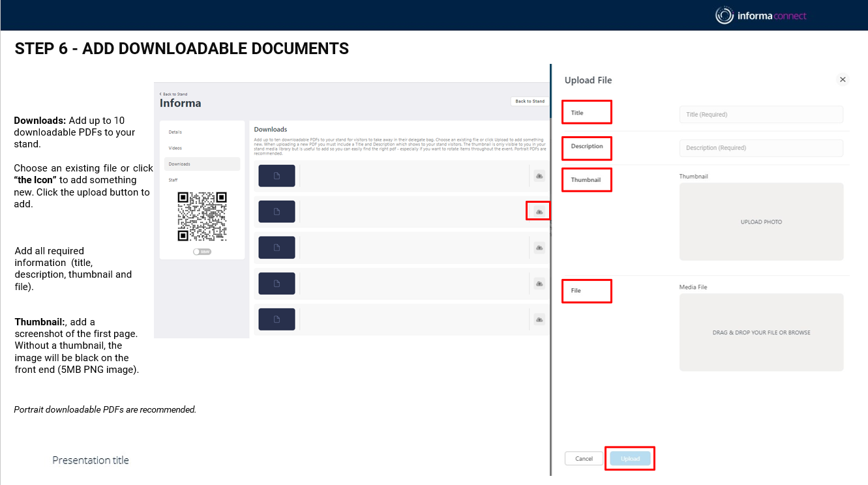Viewport: 868px width, 485px height.
Task: Go to the Staff section in the sidebar
Action: [173, 180]
